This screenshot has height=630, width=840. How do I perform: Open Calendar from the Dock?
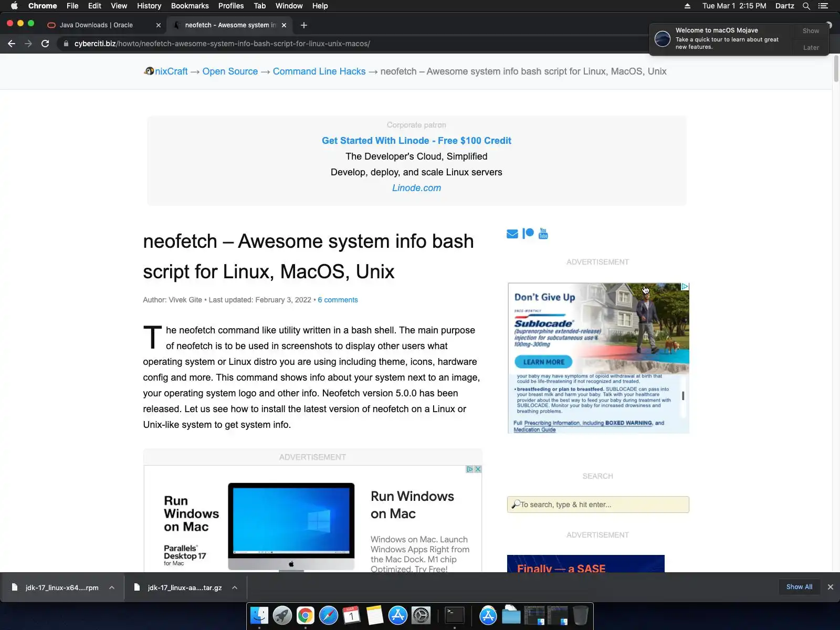coord(351,615)
